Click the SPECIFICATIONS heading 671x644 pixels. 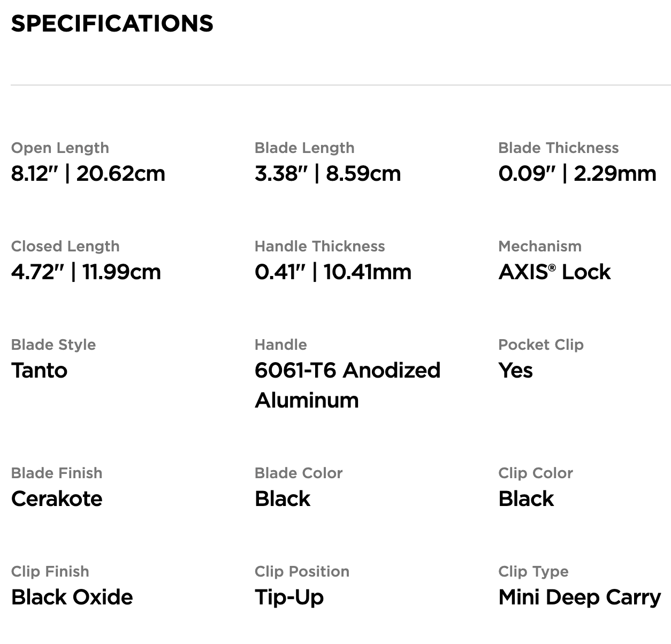tap(112, 24)
